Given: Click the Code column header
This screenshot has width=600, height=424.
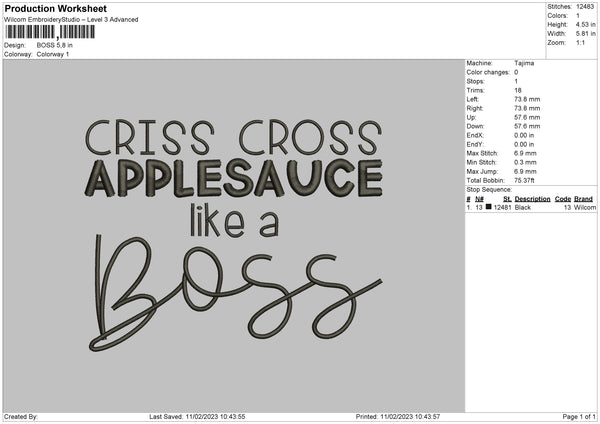Looking at the screenshot, I should pos(563,199).
